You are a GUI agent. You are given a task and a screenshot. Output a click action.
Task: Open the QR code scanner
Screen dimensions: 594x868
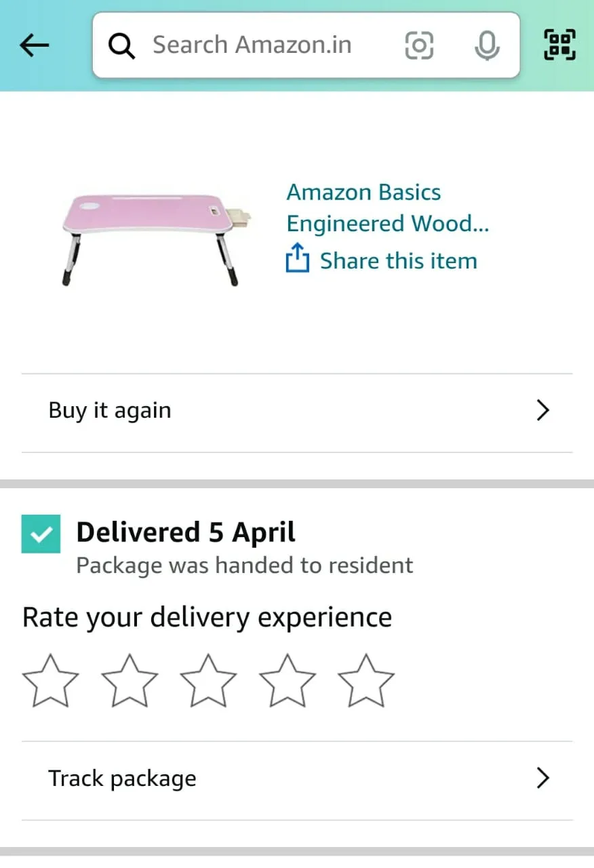(x=560, y=45)
